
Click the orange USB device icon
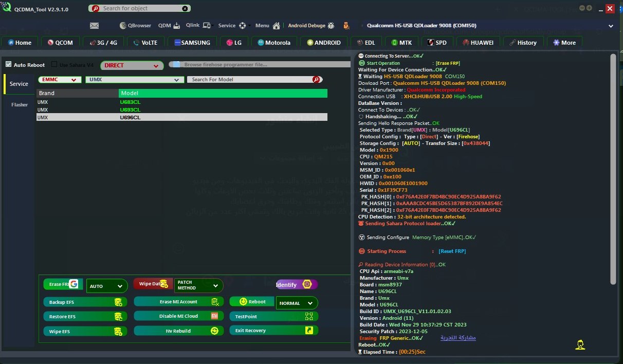(x=346, y=25)
